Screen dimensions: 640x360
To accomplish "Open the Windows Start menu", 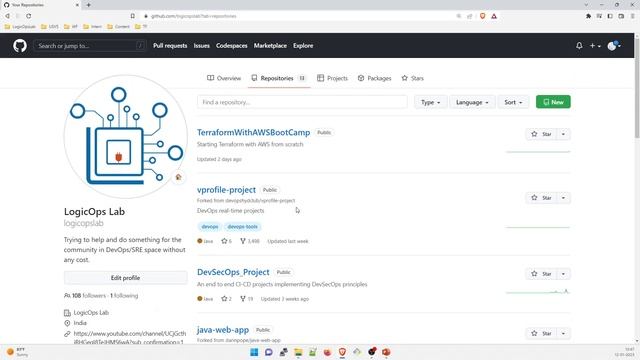I will point(254,352).
